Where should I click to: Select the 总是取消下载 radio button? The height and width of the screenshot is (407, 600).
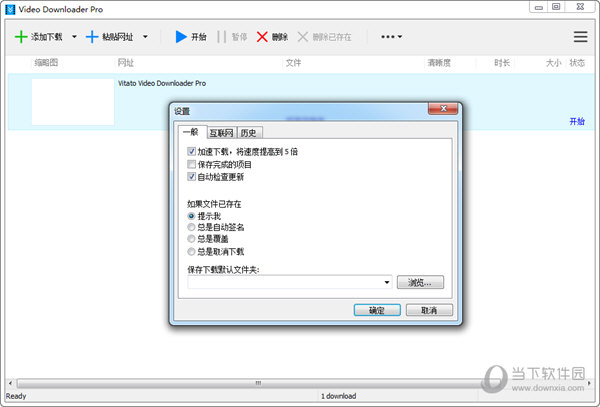[x=191, y=252]
